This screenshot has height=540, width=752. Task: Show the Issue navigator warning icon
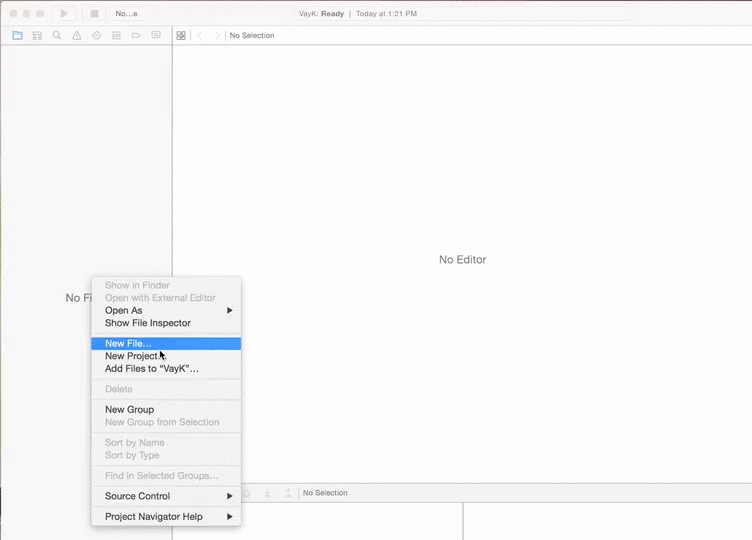click(77, 35)
